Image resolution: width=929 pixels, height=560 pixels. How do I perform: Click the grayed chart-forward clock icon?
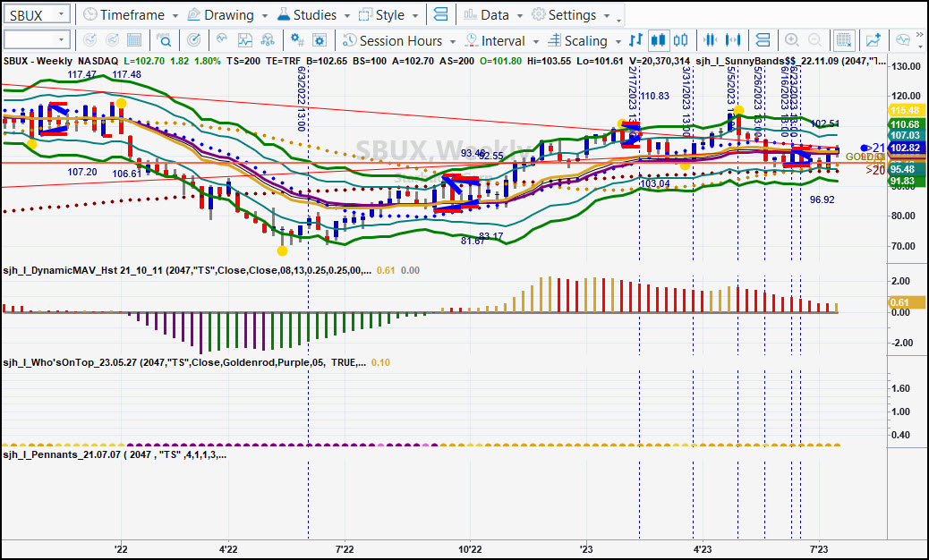pos(112,40)
